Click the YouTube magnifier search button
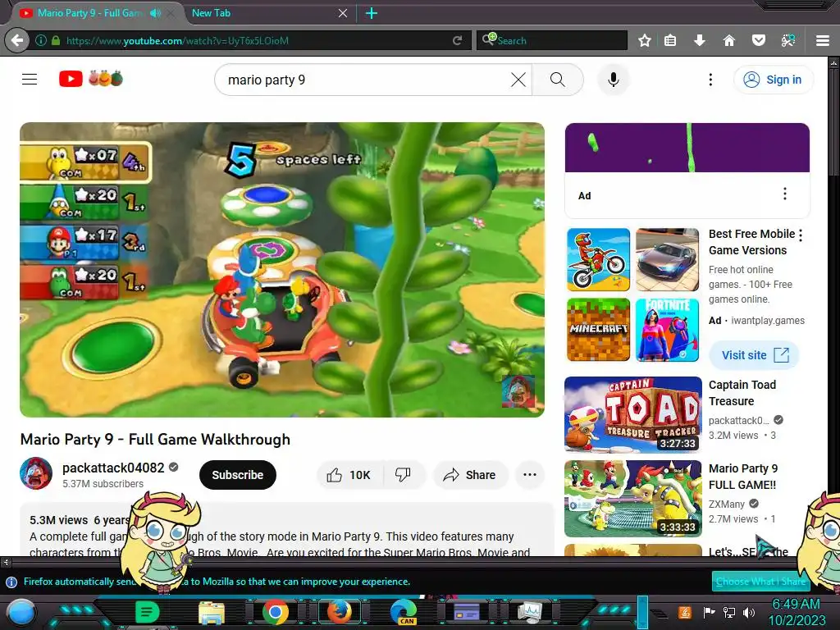This screenshot has height=630, width=840. pyautogui.click(x=558, y=80)
